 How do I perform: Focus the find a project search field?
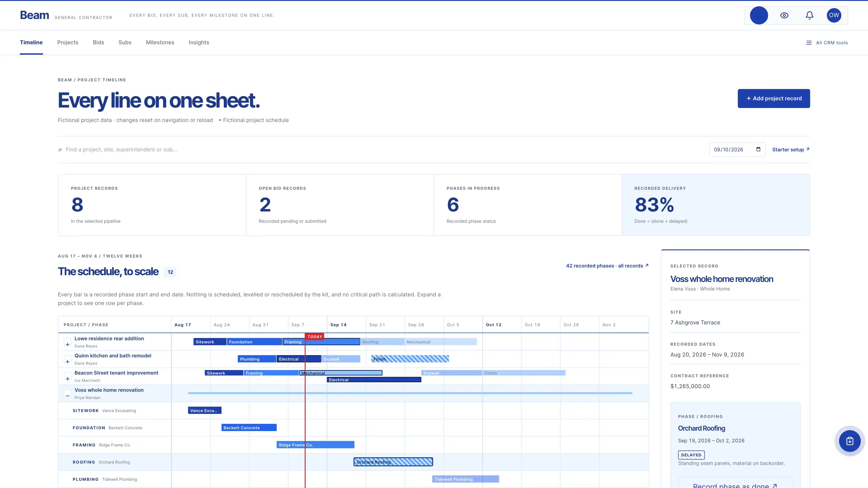(x=381, y=150)
